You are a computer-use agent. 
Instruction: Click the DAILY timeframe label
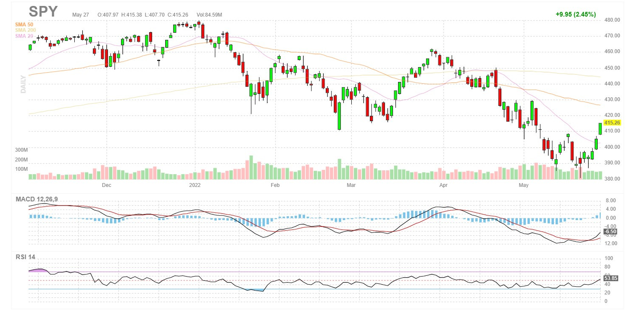tap(24, 84)
